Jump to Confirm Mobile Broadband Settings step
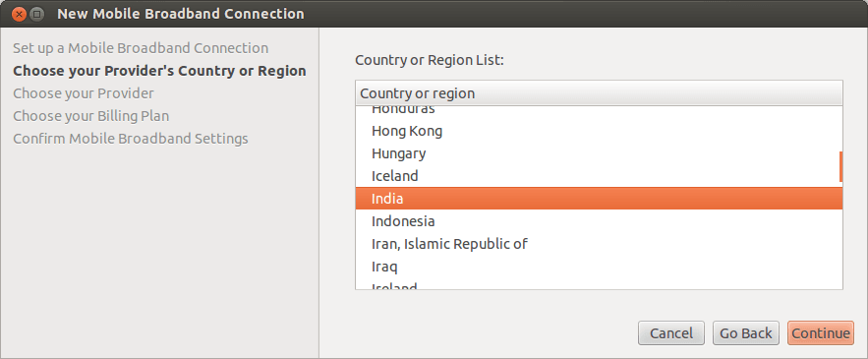The height and width of the screenshot is (359, 868). 131,139
